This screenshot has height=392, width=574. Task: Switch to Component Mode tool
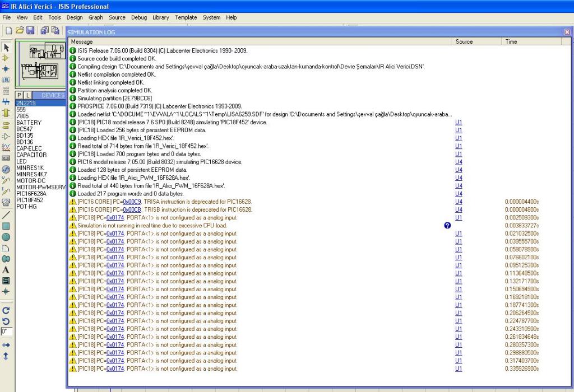point(6,58)
